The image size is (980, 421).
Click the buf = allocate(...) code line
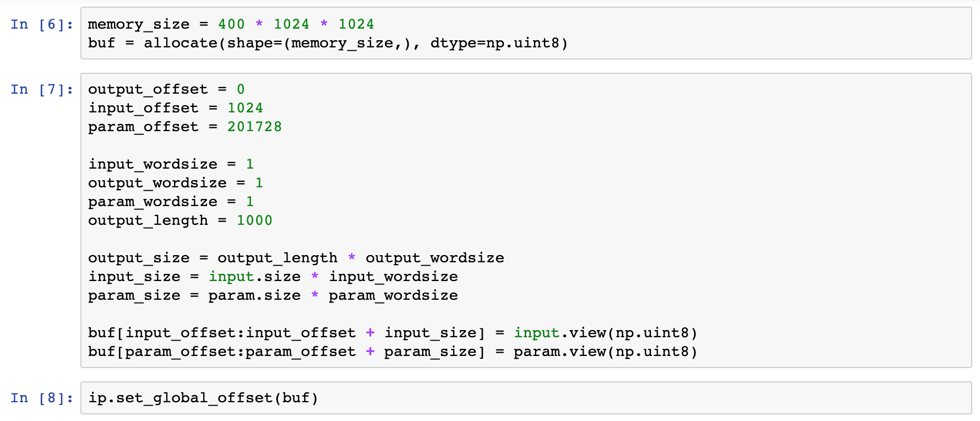pyautogui.click(x=327, y=43)
